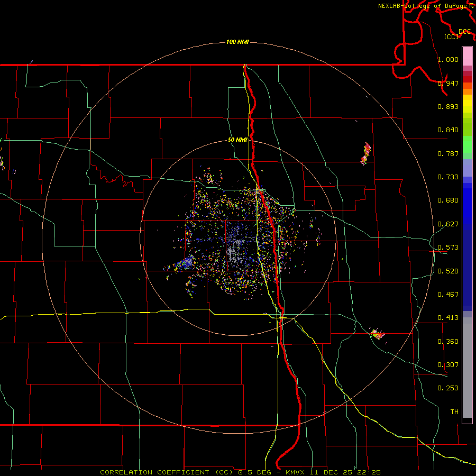Click the 0.840 legend value
Image resolution: width=476 pixels, height=476 pixels.
(448, 130)
